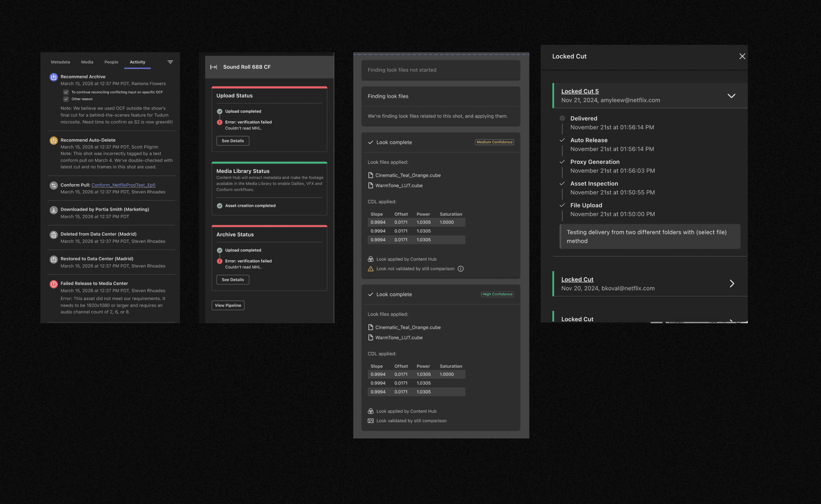Click the yellow Recommend Auto-Delete icon
The width and height of the screenshot is (821, 504).
[x=53, y=140]
